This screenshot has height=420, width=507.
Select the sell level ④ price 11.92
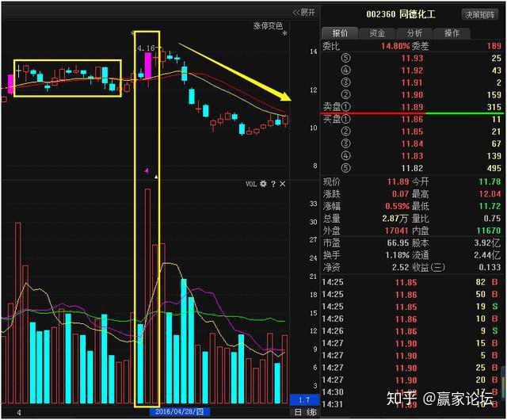coord(412,71)
